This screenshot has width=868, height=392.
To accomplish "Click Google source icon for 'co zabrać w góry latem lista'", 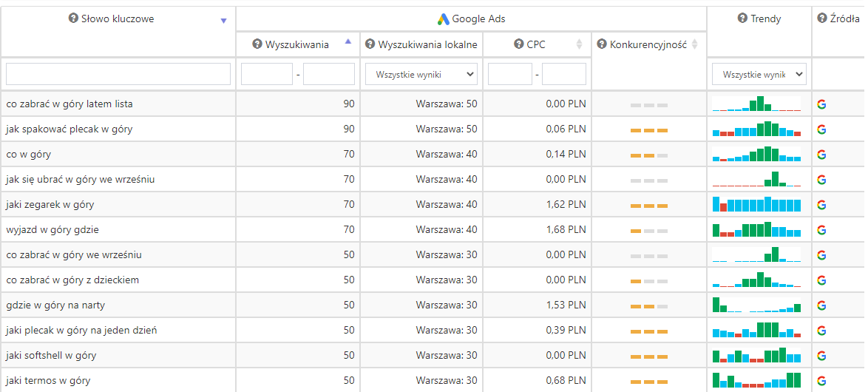I will (821, 104).
